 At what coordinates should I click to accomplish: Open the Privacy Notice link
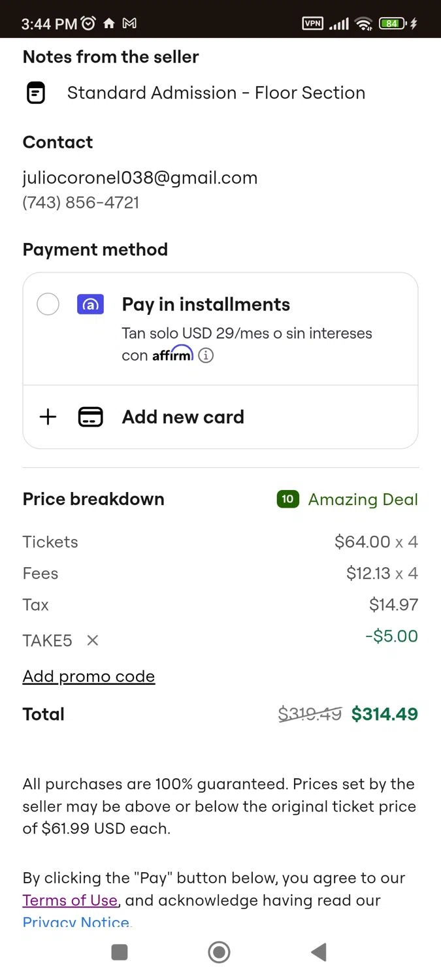click(76, 922)
